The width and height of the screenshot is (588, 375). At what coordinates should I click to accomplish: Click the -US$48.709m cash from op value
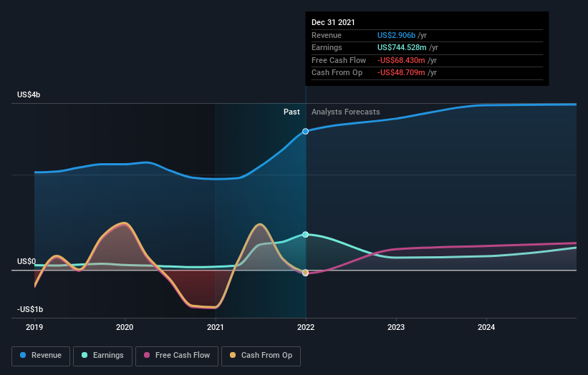pos(401,73)
